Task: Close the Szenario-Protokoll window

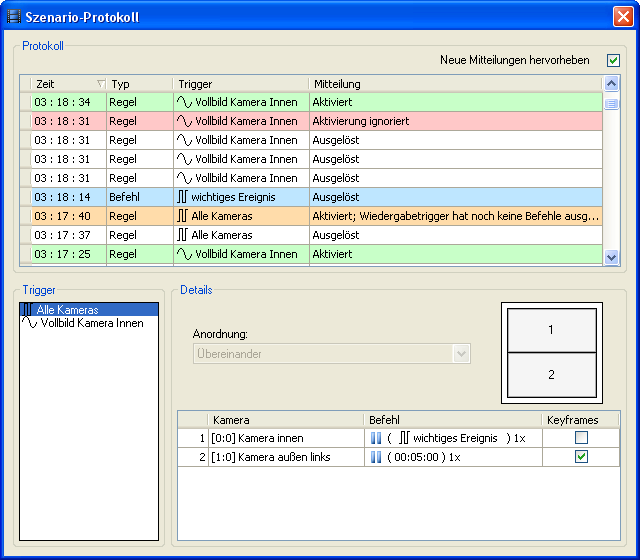Action: pyautogui.click(x=621, y=17)
